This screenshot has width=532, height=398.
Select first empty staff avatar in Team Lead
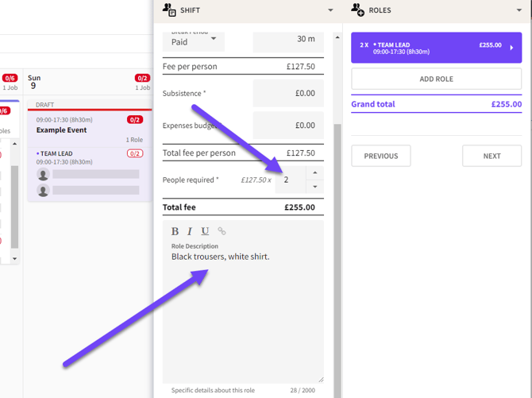click(43, 175)
